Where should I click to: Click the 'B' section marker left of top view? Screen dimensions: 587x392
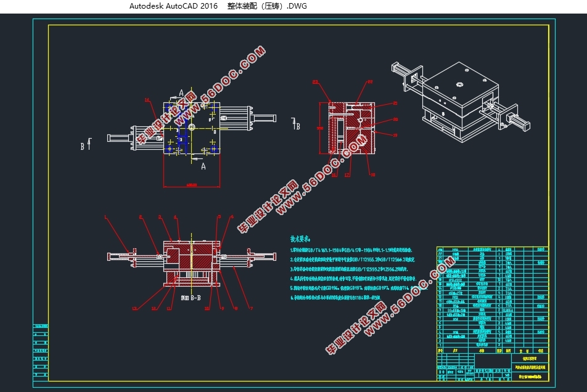(x=82, y=147)
